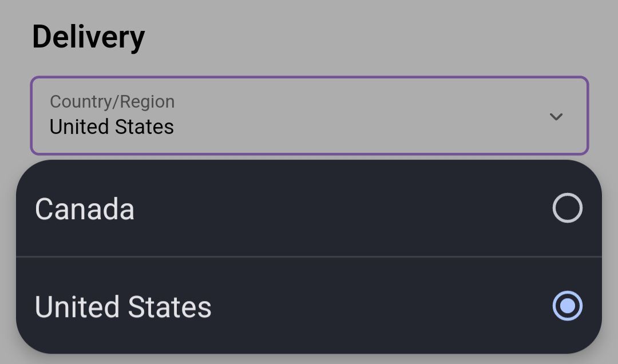Click the divider between Canada and United States

[309, 257]
